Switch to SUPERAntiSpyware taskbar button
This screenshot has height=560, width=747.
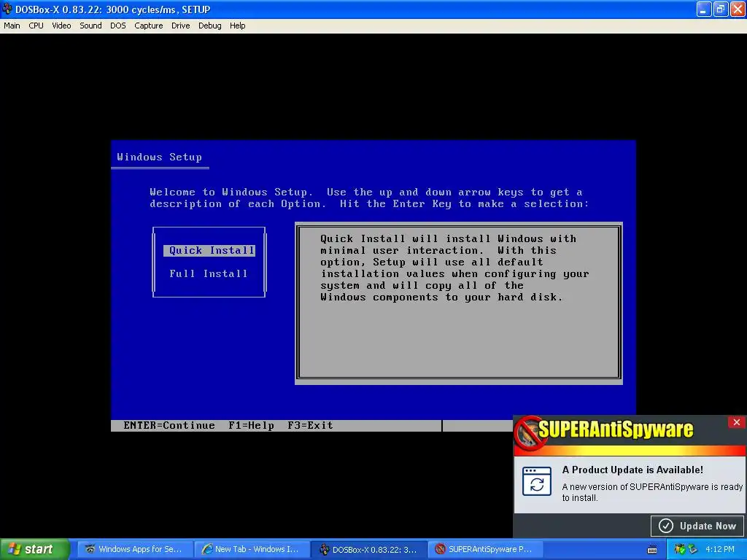(484, 549)
